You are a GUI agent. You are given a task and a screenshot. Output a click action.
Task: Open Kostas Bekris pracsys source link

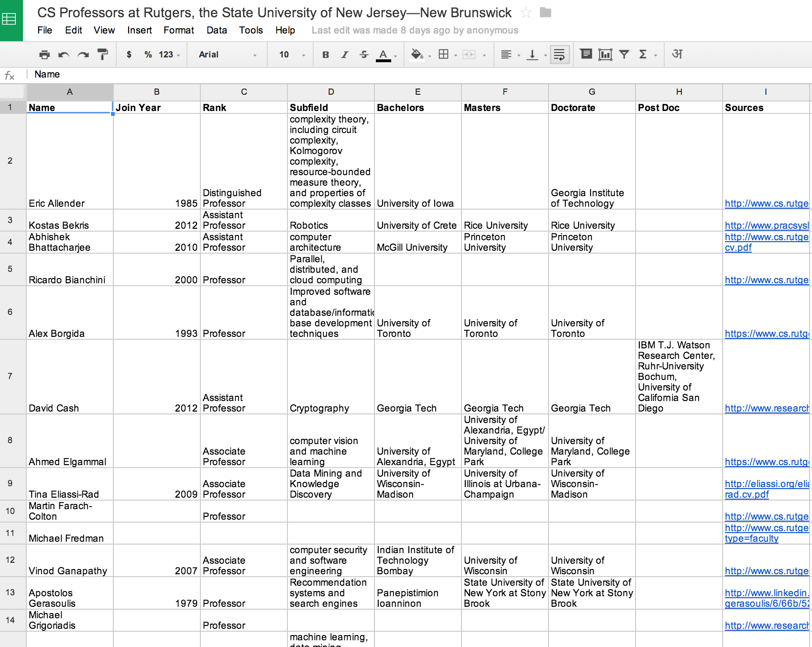[767, 225]
